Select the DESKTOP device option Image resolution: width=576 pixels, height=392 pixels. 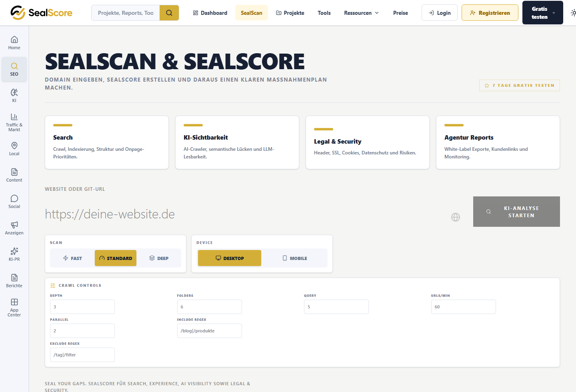(230, 258)
